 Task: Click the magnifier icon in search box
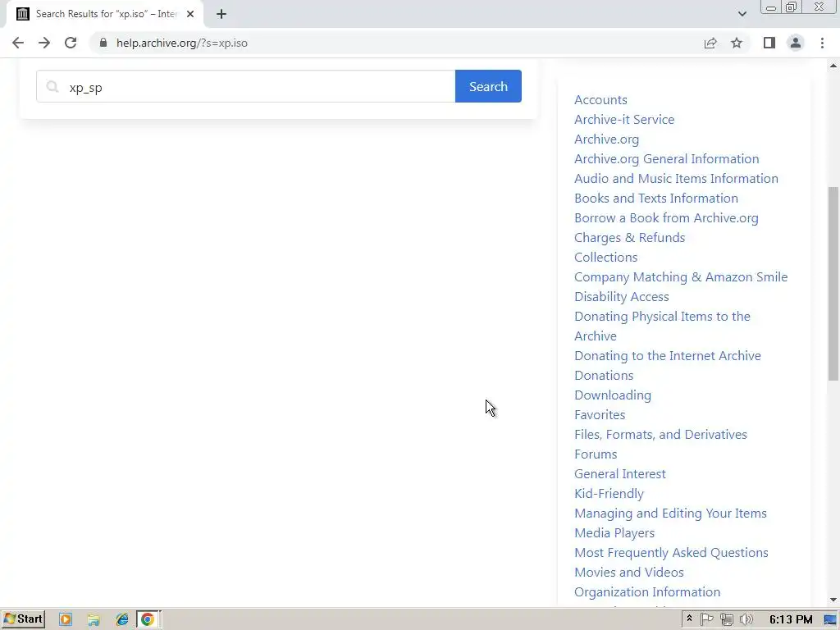pyautogui.click(x=52, y=86)
